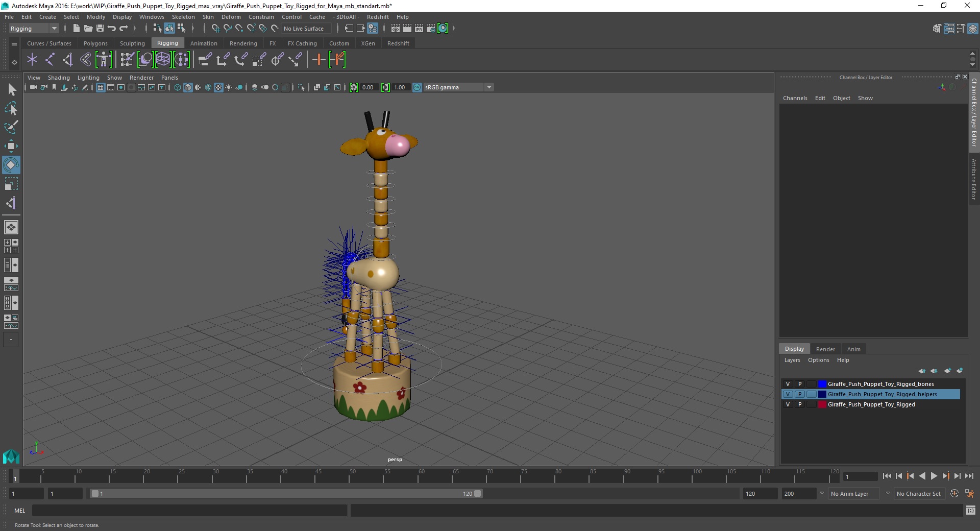
Task: Snap to grids icon
Action: coord(215,29)
